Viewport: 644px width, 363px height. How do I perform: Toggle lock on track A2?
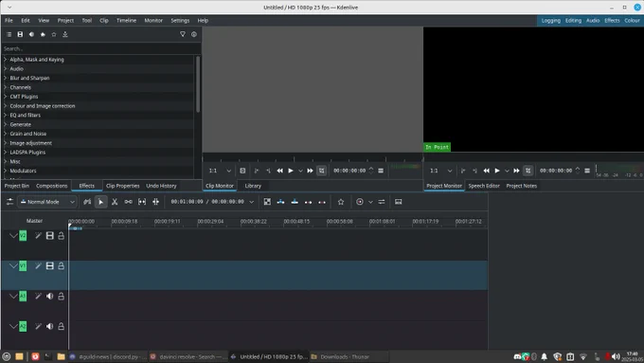click(x=61, y=326)
